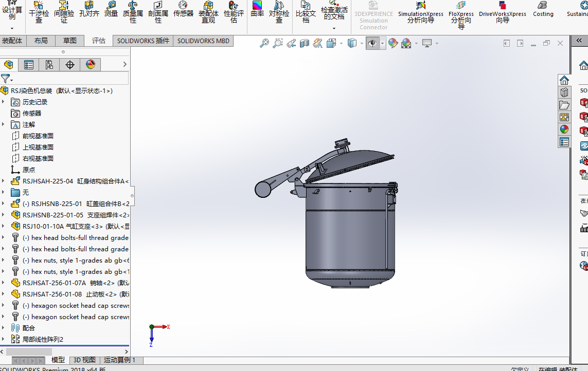The width and height of the screenshot is (588, 371).
Task: Open DimXpertManager crosshair tab
Action: [70, 65]
